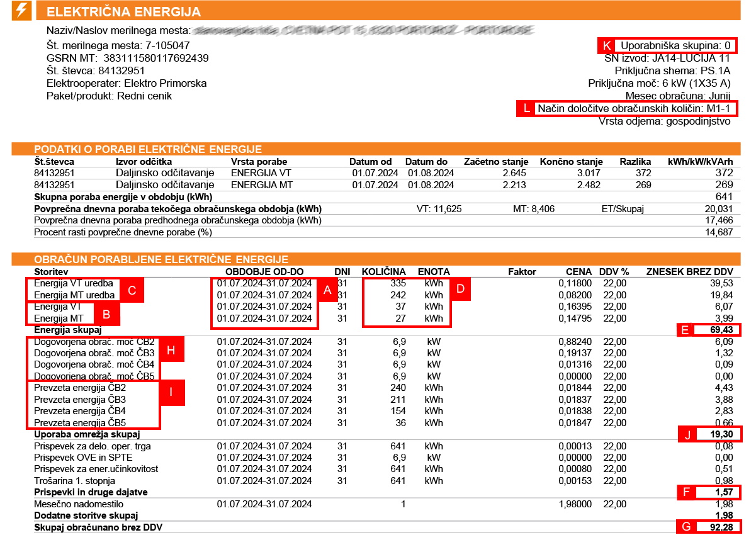Select 'Prispevek OVE in SPTE' row label

tap(82, 458)
